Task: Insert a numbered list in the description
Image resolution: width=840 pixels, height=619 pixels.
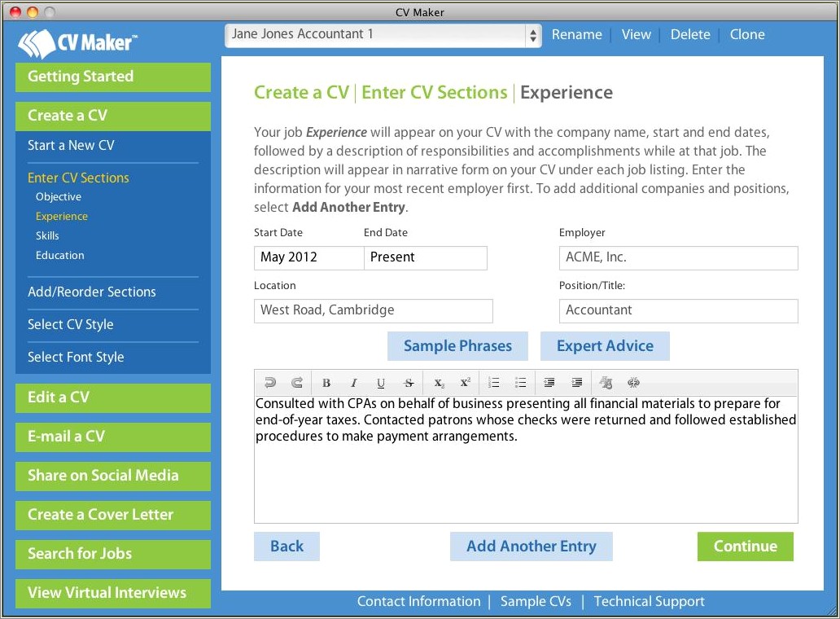Action: [x=493, y=383]
